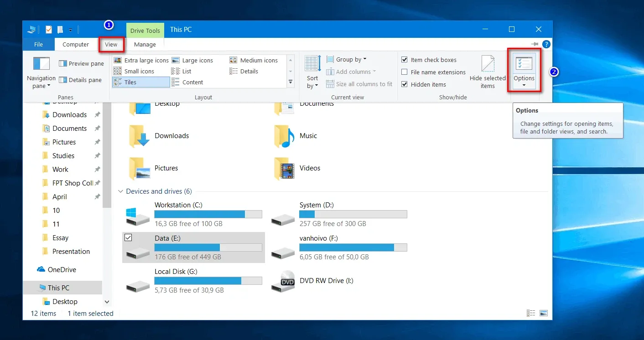Click the navigation pane scroll down arrow

107,302
